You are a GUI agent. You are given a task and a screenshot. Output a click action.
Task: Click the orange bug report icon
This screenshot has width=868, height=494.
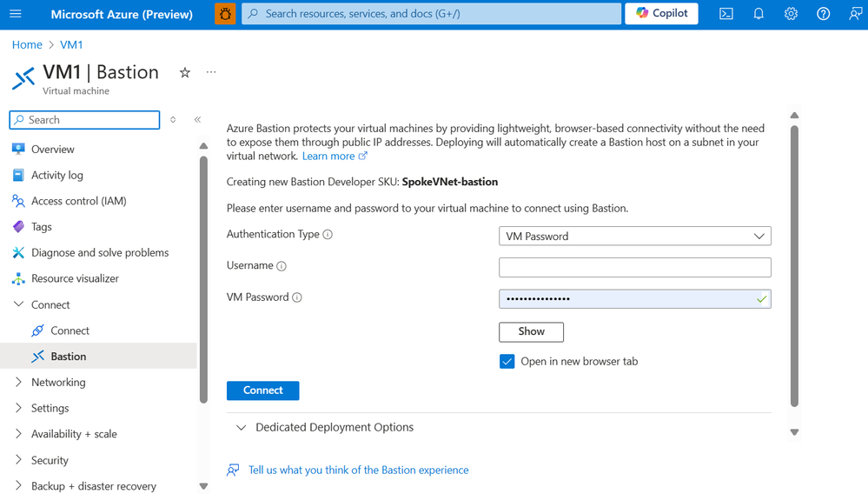point(225,14)
